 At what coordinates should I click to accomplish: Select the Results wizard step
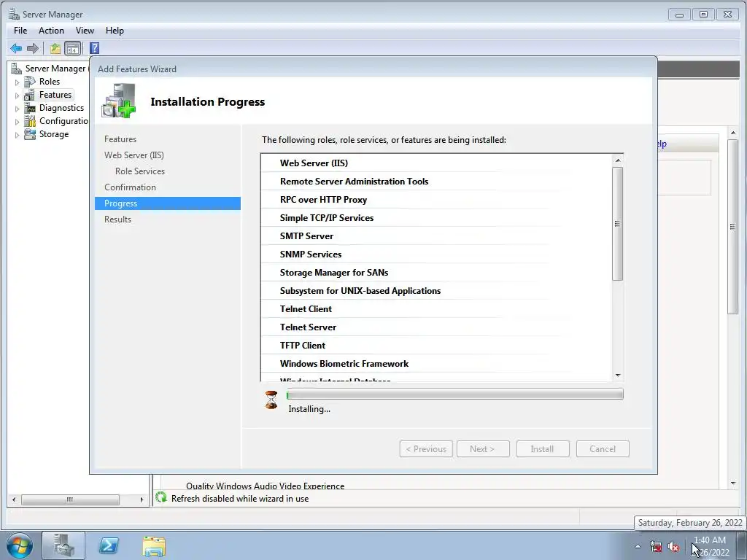point(117,219)
